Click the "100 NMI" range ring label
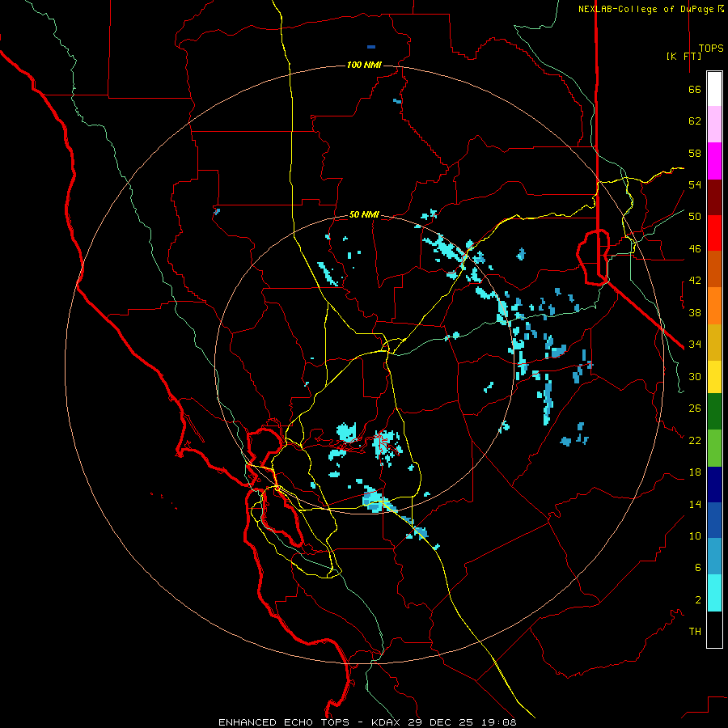Screen dimensions: 728x728 364,65
